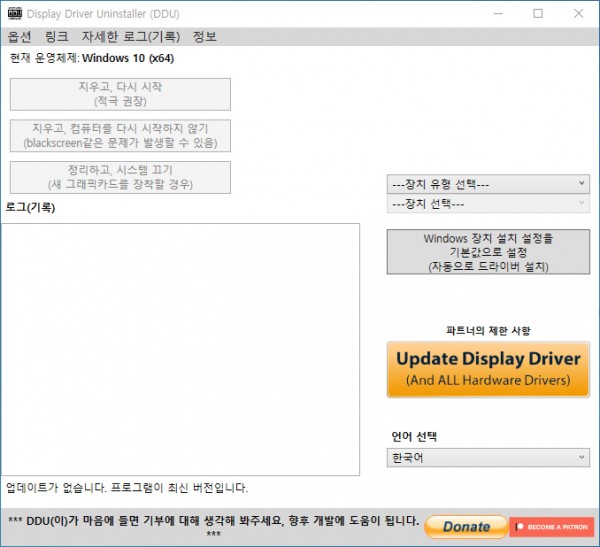This screenshot has height=547, width=600.
Task: Click the Donate button
Action: pyautogui.click(x=466, y=527)
